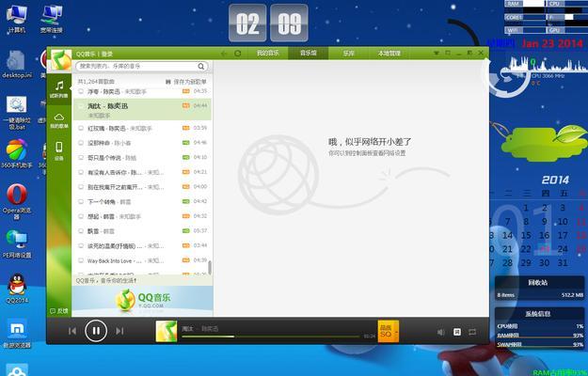Screen dimensions: 588x376
Task: Click the orange badge on Way Back Into Love row
Action: pyautogui.click(x=186, y=259)
